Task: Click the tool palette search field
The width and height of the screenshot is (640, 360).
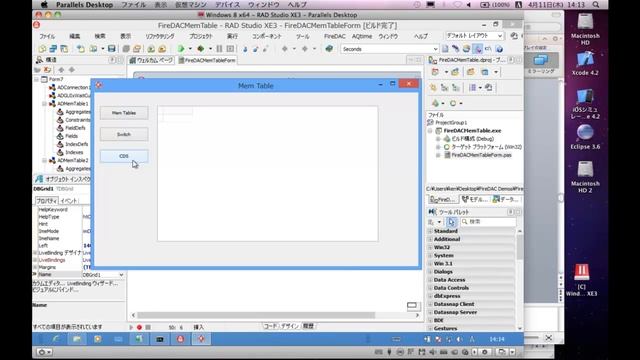Action: [x=488, y=222]
